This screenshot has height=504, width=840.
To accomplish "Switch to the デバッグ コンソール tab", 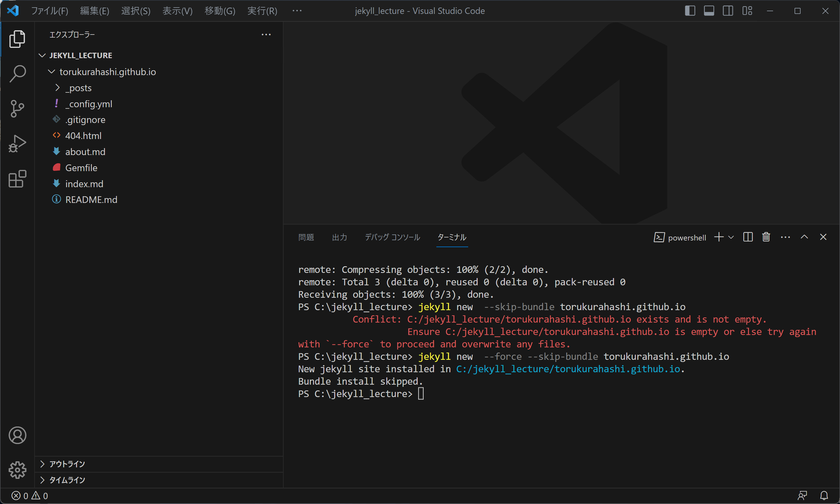I will point(392,237).
